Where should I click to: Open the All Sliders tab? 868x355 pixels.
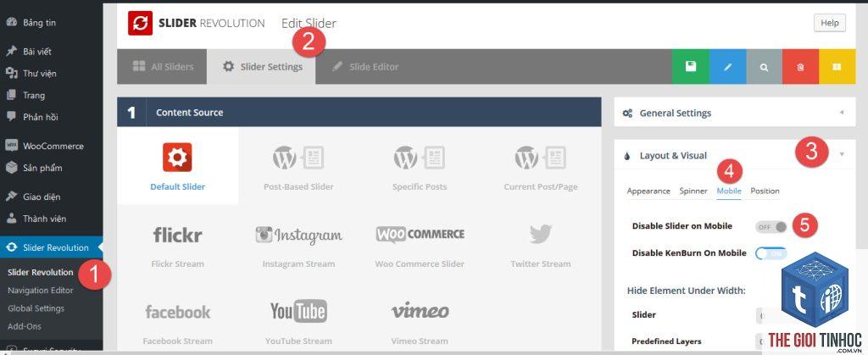click(x=163, y=67)
